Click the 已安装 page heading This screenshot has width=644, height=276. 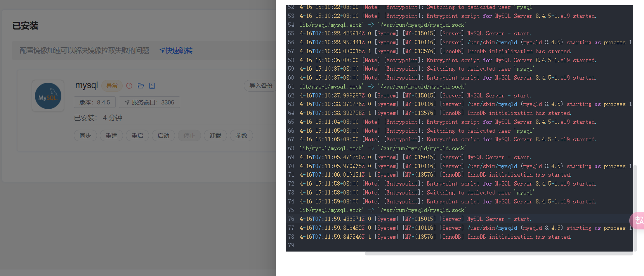coord(25,26)
